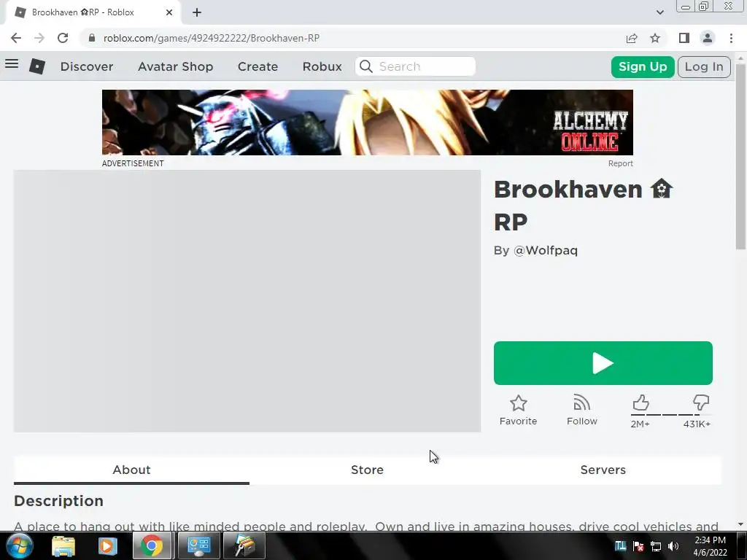
Task: Open the media player taskbar icon
Action: [107, 545]
